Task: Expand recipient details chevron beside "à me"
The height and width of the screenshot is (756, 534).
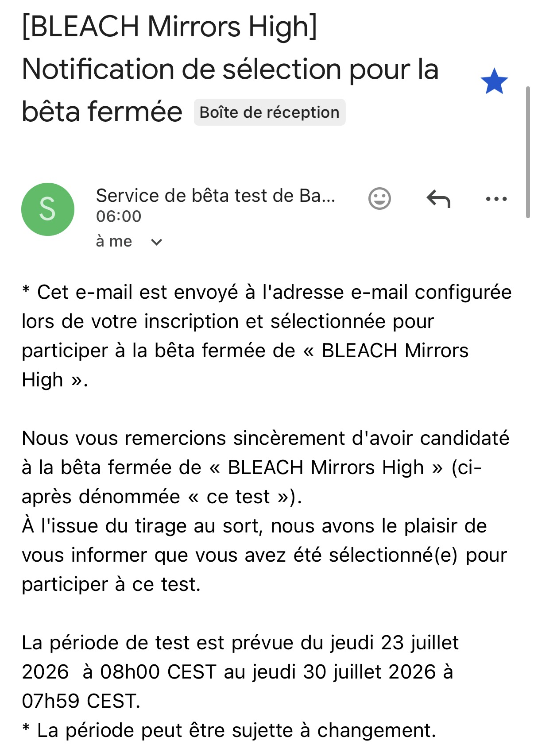Action: (156, 242)
